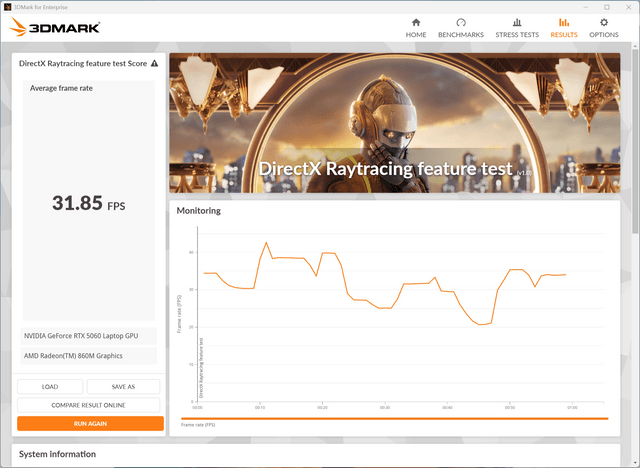Click the 3DMark title bar app icon
This screenshot has width=640, height=468.
(7, 7)
